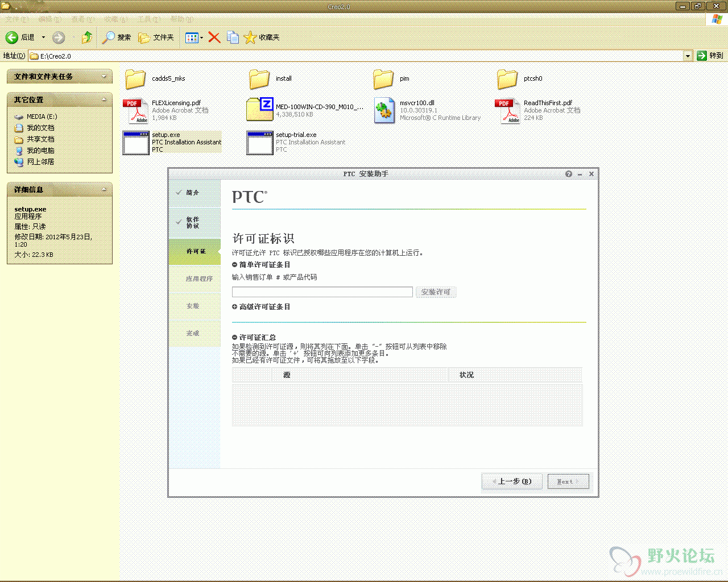728x582 pixels.
Task: Select setup.exe application icon
Action: 136,143
